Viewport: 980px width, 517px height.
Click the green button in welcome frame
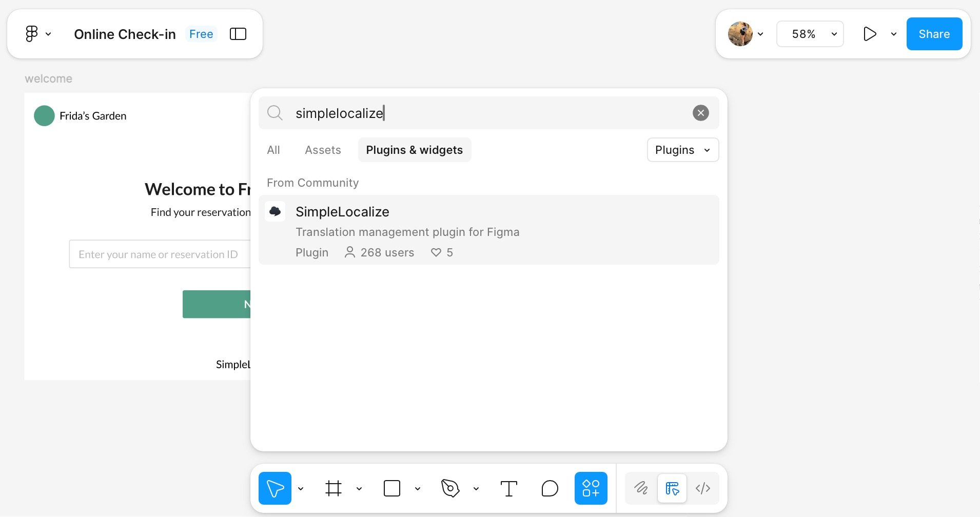point(217,304)
